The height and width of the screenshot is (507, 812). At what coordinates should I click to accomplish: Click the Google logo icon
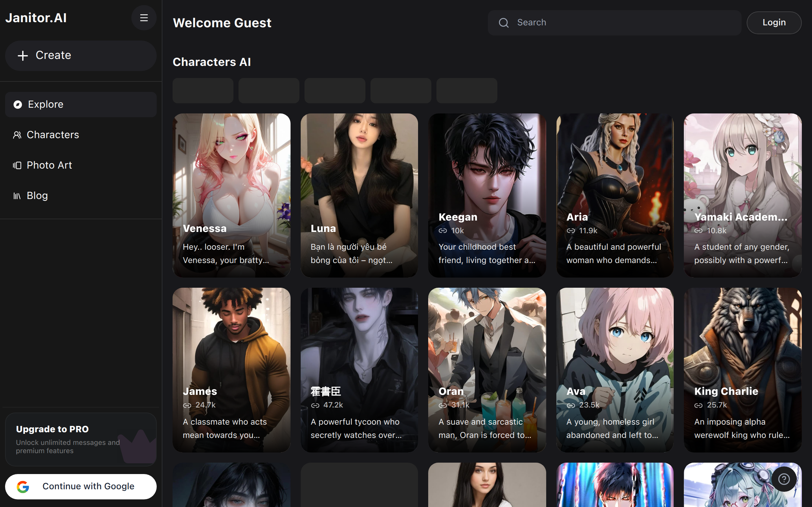coord(23,486)
